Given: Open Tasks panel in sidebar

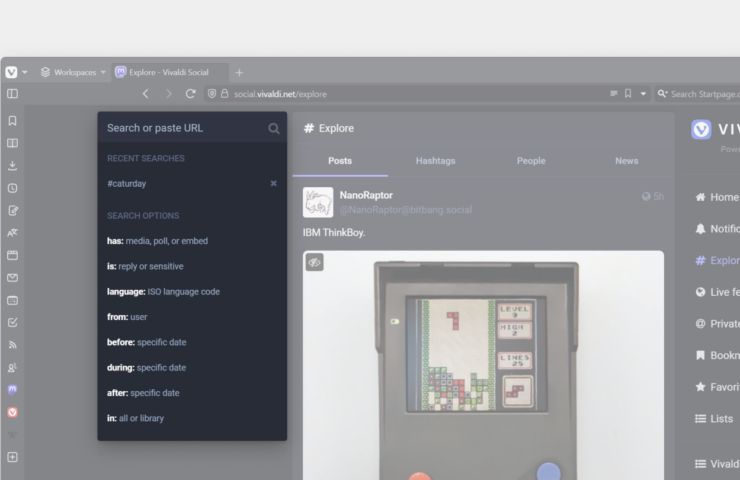Looking at the screenshot, I should tap(13, 322).
